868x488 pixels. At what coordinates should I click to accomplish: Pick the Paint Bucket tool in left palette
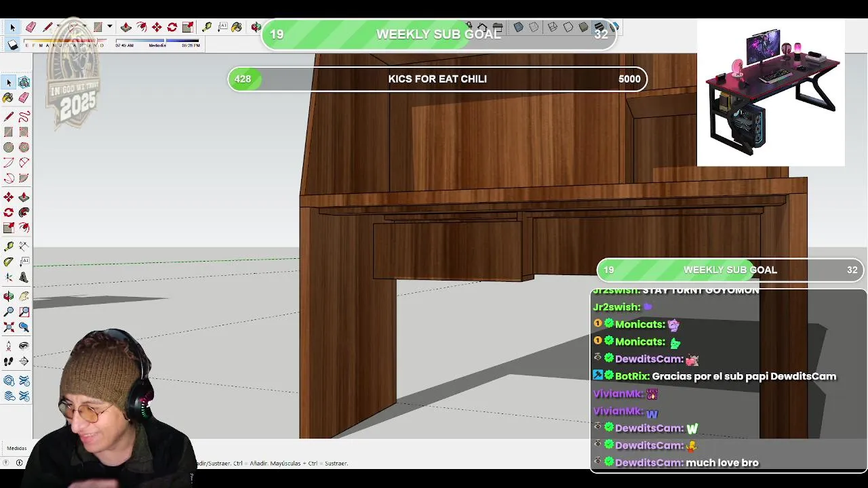pos(9,98)
